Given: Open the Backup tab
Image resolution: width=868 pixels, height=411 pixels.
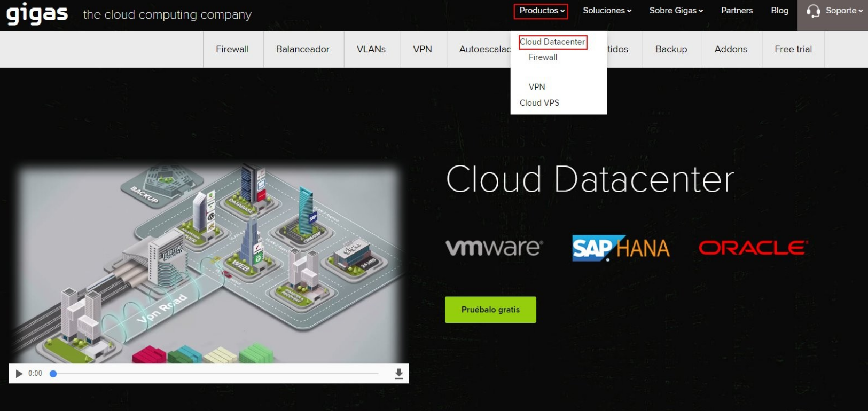Looking at the screenshot, I should 671,49.
